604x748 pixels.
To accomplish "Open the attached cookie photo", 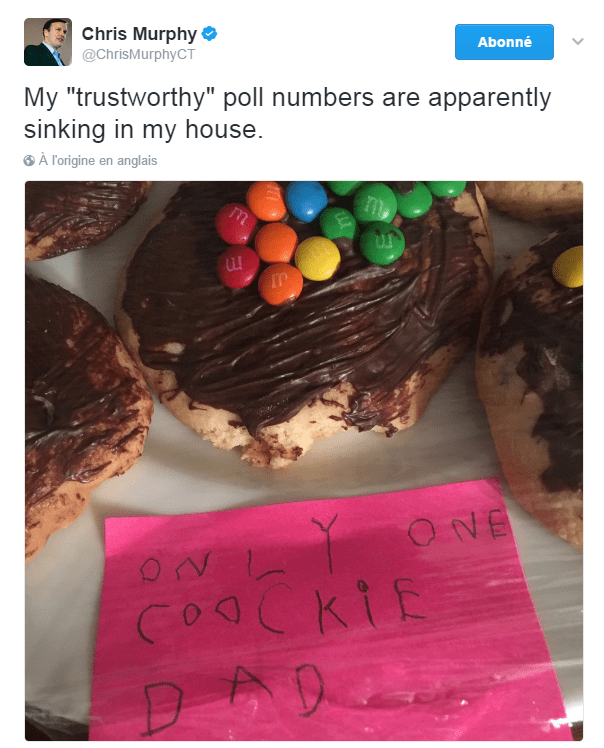I will 304,461.
